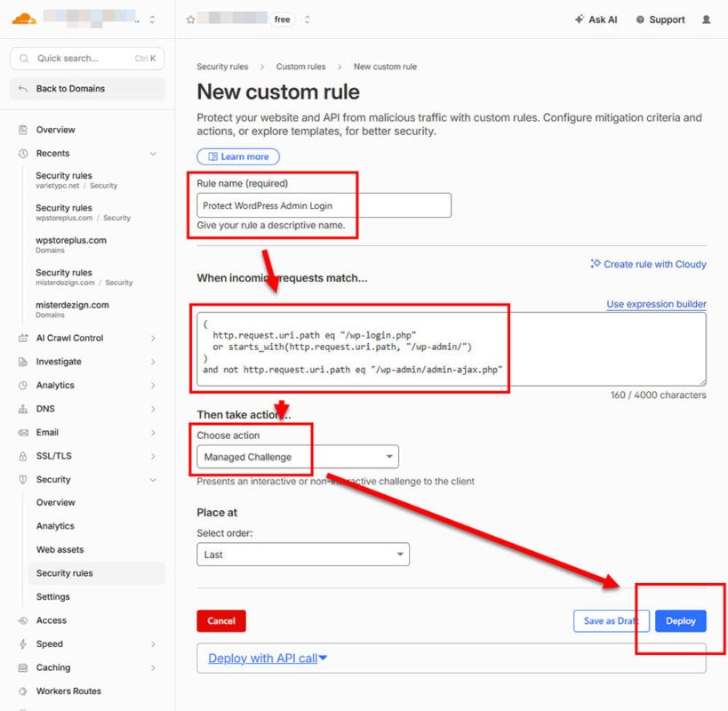Open the domain switcher beside free

click(307, 20)
